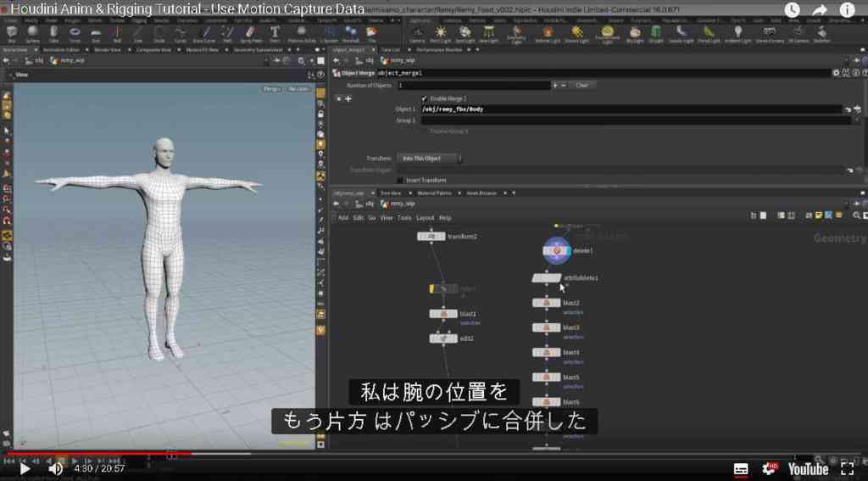Select the Point Light shelf tool
Viewport: 868px width, 481px height.
click(x=441, y=34)
